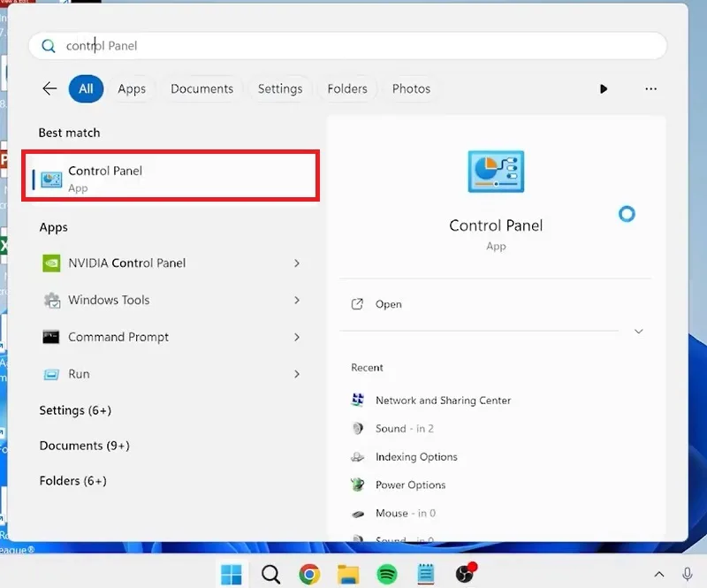This screenshot has height=588, width=707.
Task: Expand Run result chevron
Action: point(297,374)
